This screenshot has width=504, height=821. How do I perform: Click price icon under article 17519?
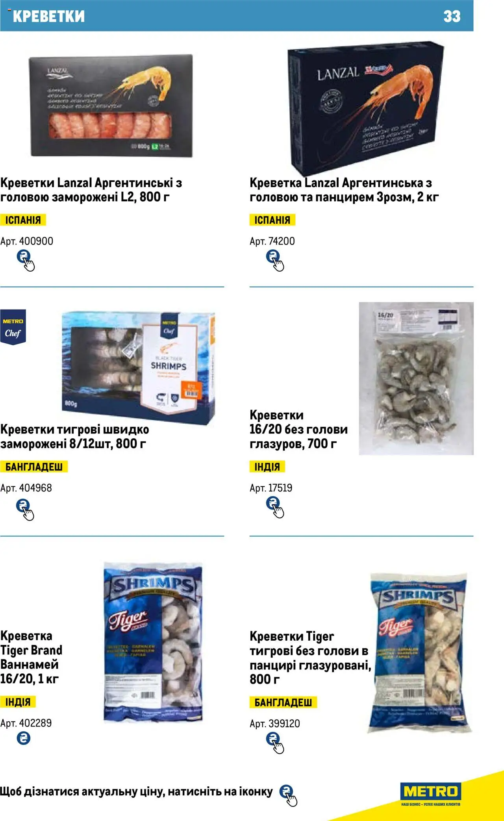point(275,507)
